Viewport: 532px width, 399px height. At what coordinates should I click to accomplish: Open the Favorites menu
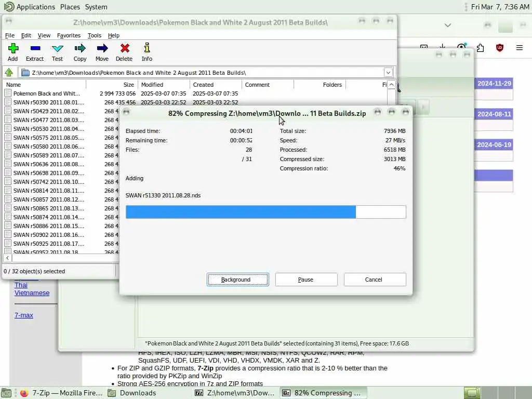69,35
